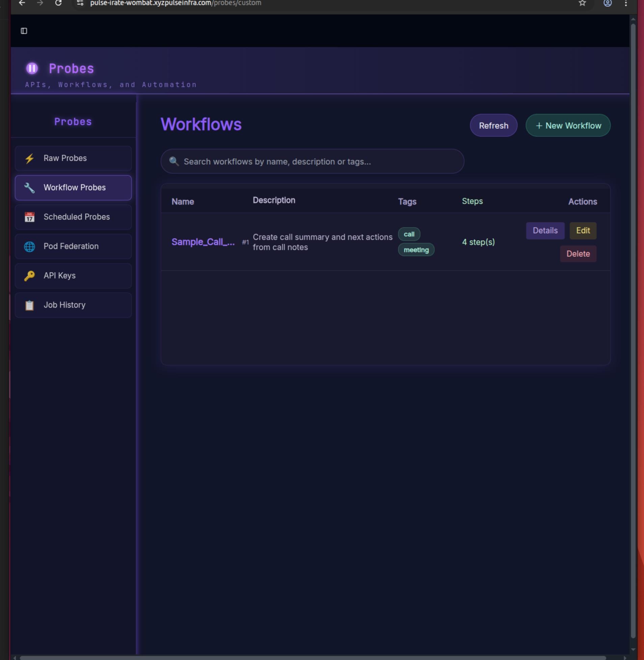Click the 'call' tag
Viewport: 644px width, 660px height.
pos(409,234)
